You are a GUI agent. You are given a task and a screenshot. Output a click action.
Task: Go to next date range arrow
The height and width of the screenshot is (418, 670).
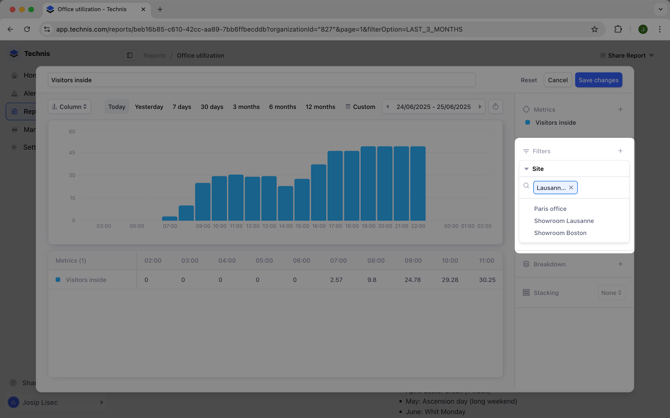(x=479, y=107)
